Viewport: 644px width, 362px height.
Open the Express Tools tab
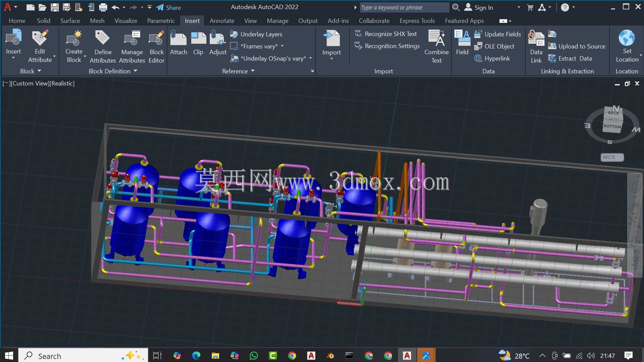point(417,21)
